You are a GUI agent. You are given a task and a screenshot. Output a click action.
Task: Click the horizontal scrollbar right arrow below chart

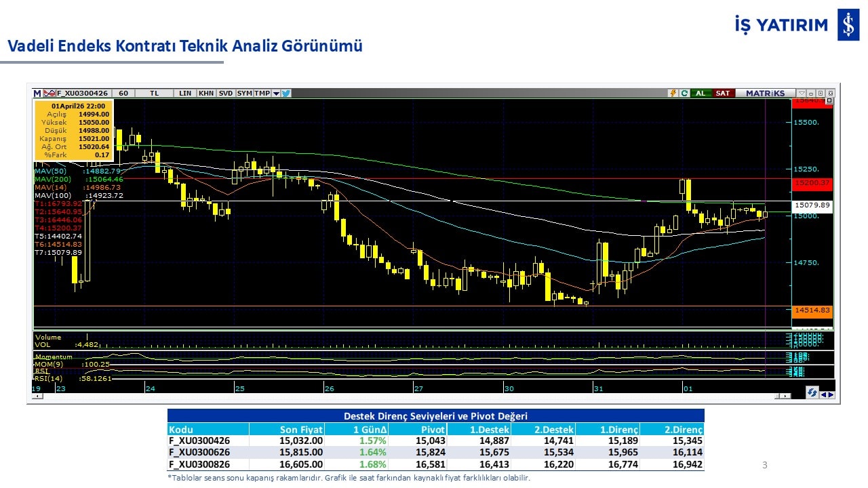[787, 396]
